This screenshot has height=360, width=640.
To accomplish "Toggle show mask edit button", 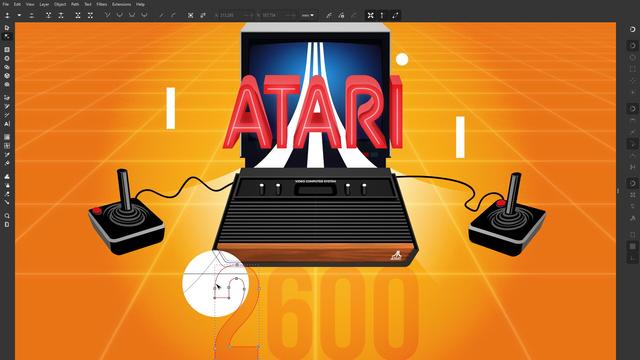I will (x=342, y=16).
